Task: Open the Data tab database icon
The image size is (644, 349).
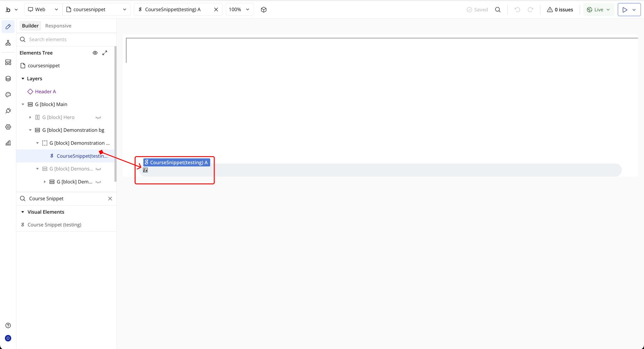Action: click(x=8, y=78)
